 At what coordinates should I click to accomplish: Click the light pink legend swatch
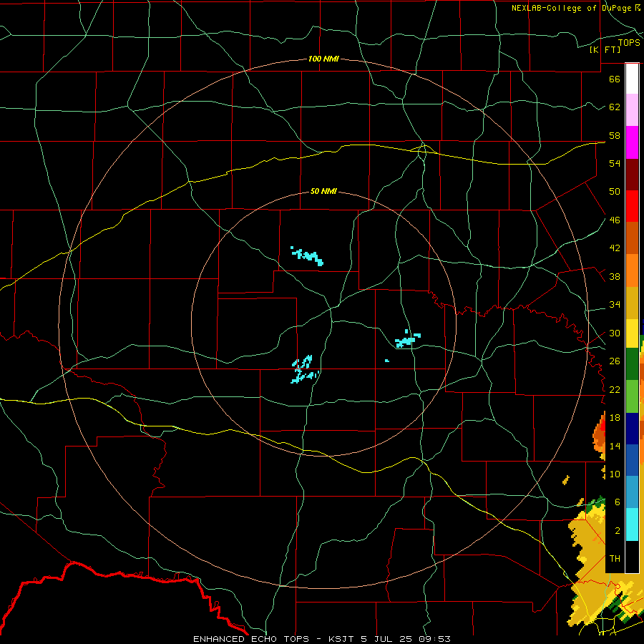(632, 110)
